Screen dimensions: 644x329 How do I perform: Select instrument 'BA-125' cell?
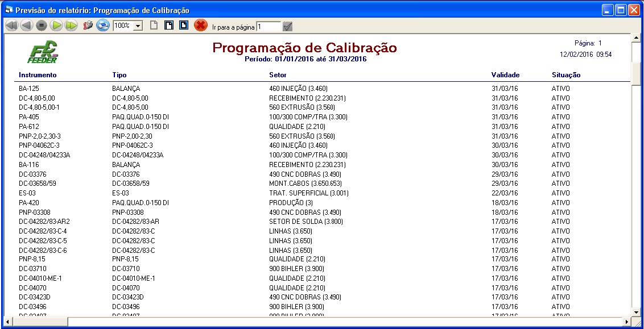[x=29, y=88]
